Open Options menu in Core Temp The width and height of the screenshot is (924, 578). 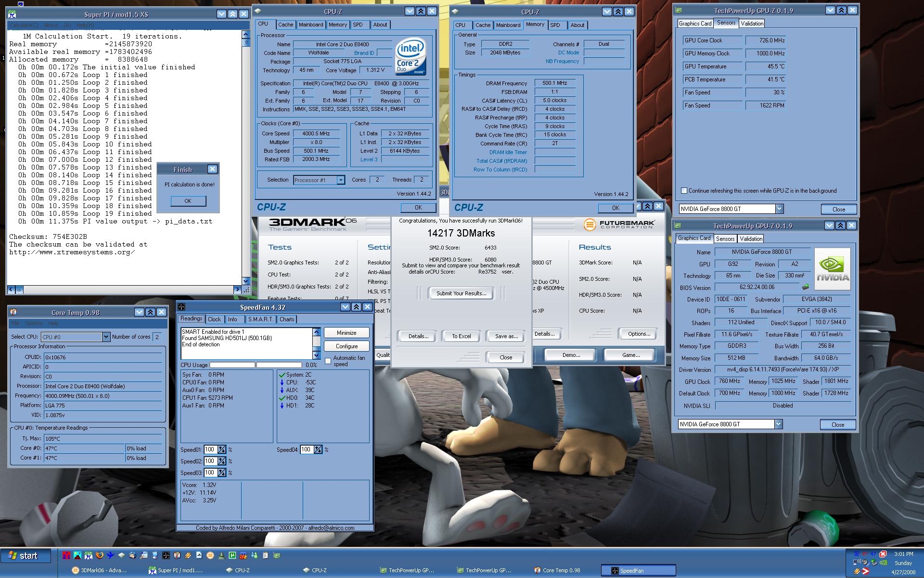[x=34, y=323]
